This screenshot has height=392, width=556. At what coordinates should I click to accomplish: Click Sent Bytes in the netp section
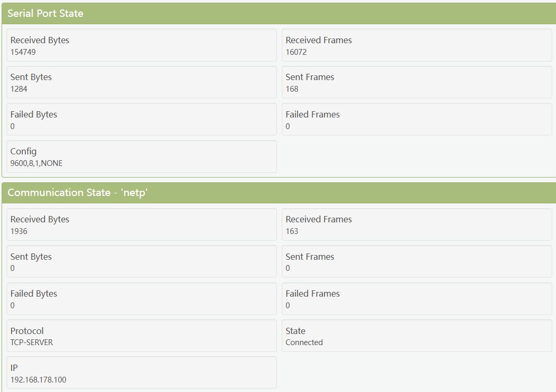pyautogui.click(x=141, y=262)
